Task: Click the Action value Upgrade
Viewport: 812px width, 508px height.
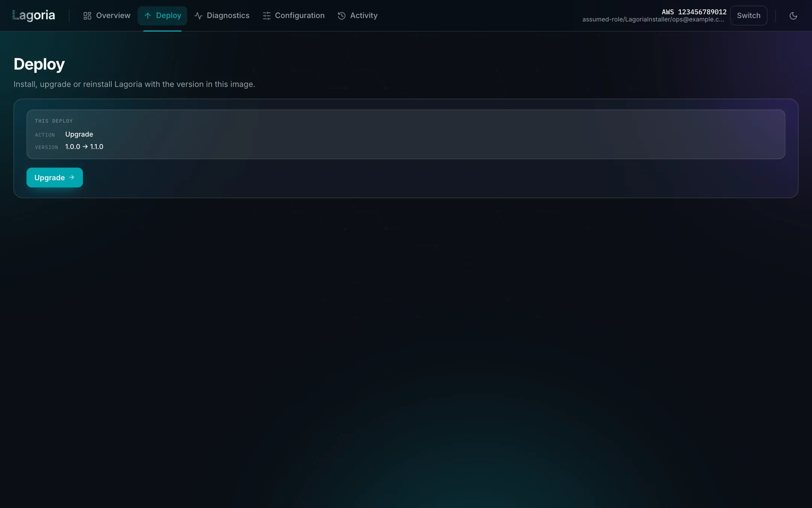Action: point(79,134)
